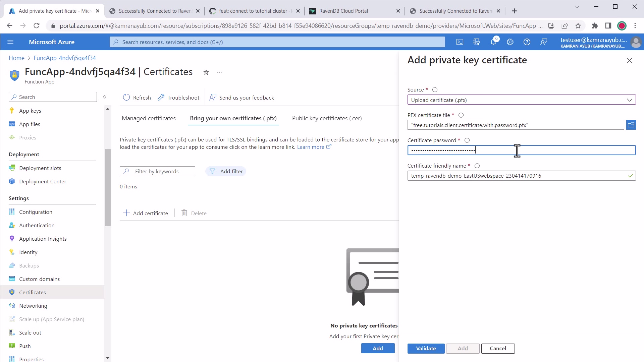
Task: Collapse the left menu with the double chevron
Action: (105, 97)
